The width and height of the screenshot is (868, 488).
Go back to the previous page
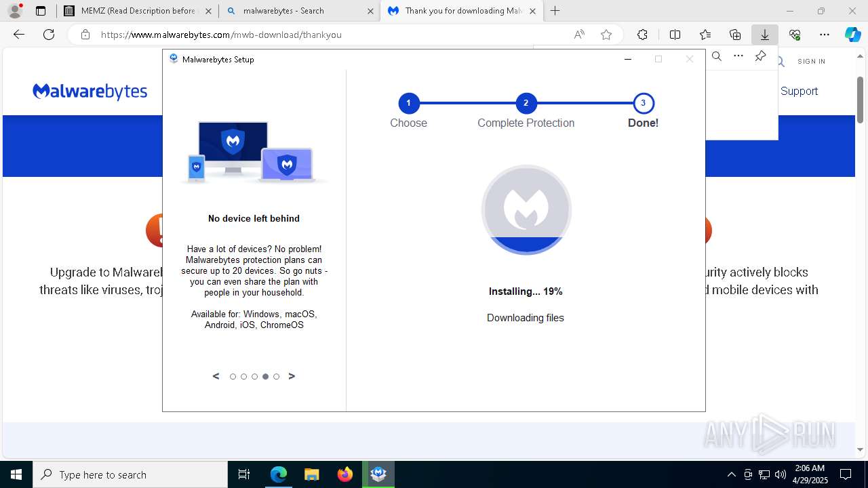pyautogui.click(x=19, y=35)
